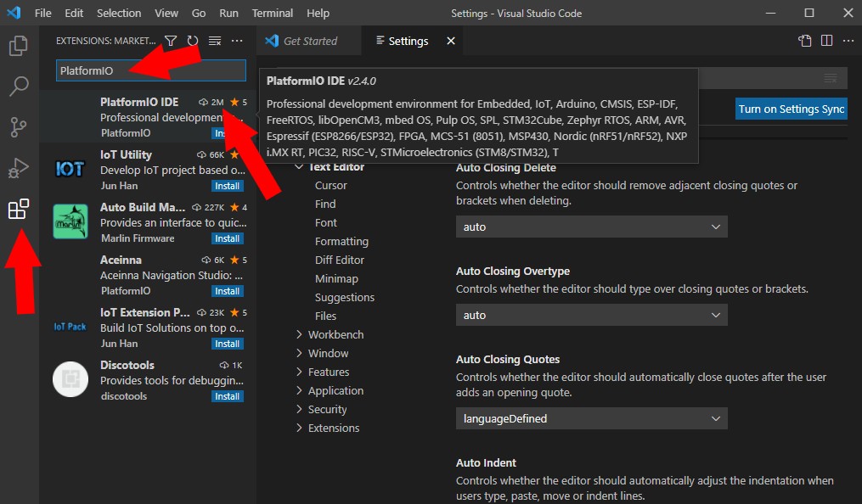Open the File menu

(42, 13)
